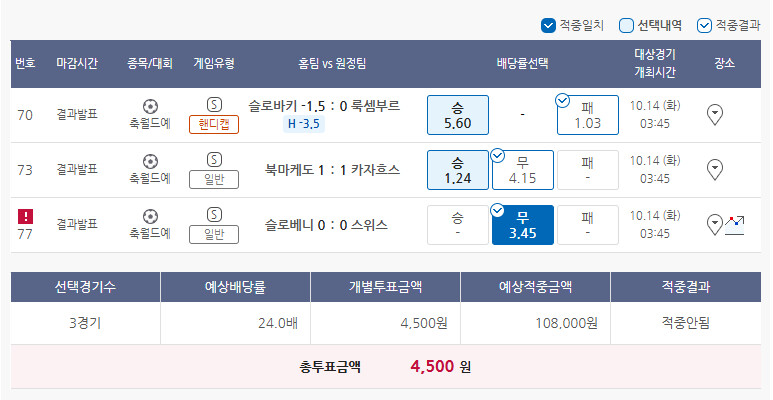The width and height of the screenshot is (773, 400).
Task: Click the 배당률선택 column header
Action: (523, 63)
